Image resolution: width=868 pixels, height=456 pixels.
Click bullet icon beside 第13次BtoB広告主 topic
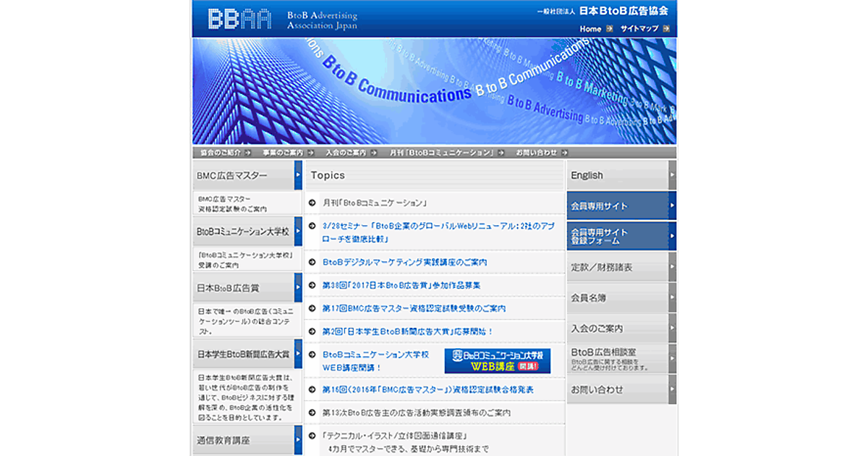(312, 413)
